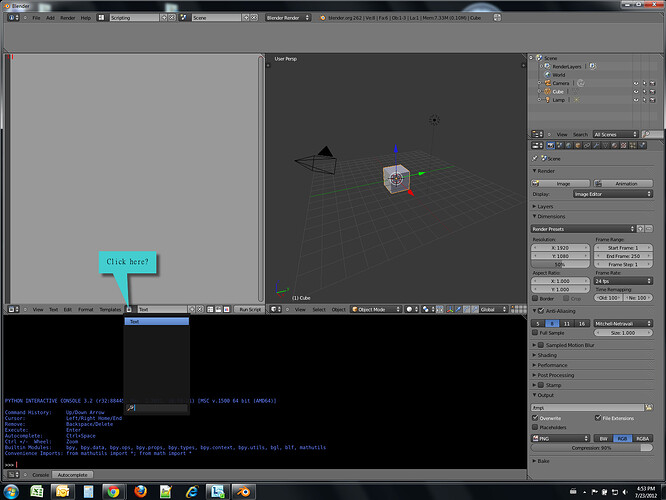Select the object properties tab icon
The height and width of the screenshot is (500, 666).
tap(578, 145)
